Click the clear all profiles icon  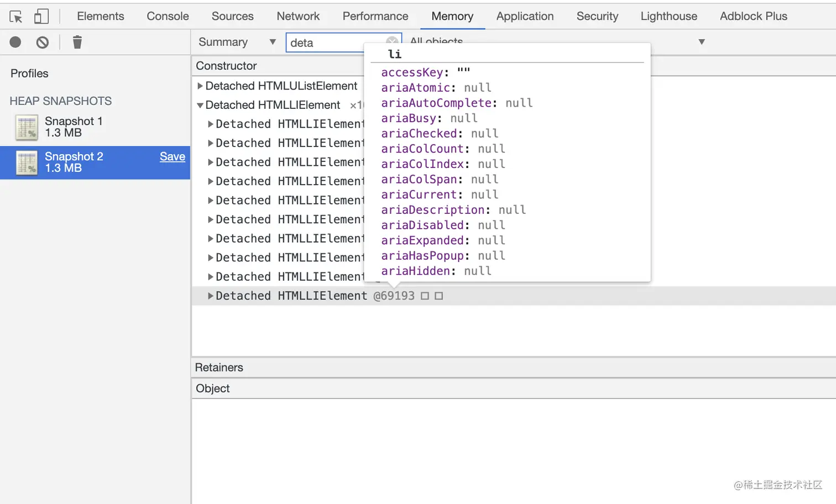pos(43,43)
